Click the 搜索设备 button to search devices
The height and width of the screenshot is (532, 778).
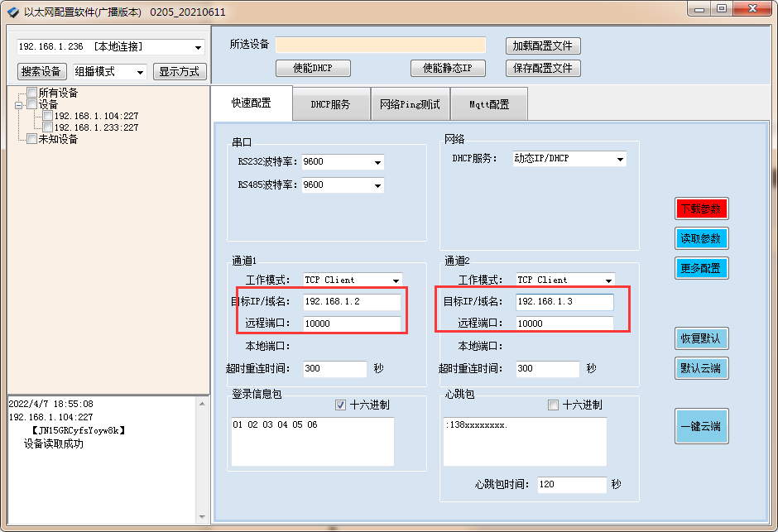(41, 72)
